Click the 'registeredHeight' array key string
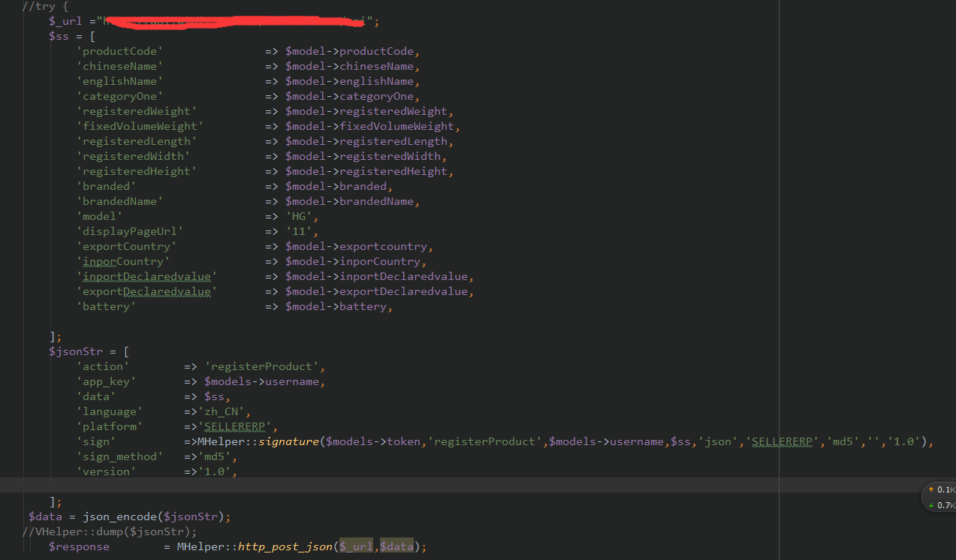 point(137,171)
